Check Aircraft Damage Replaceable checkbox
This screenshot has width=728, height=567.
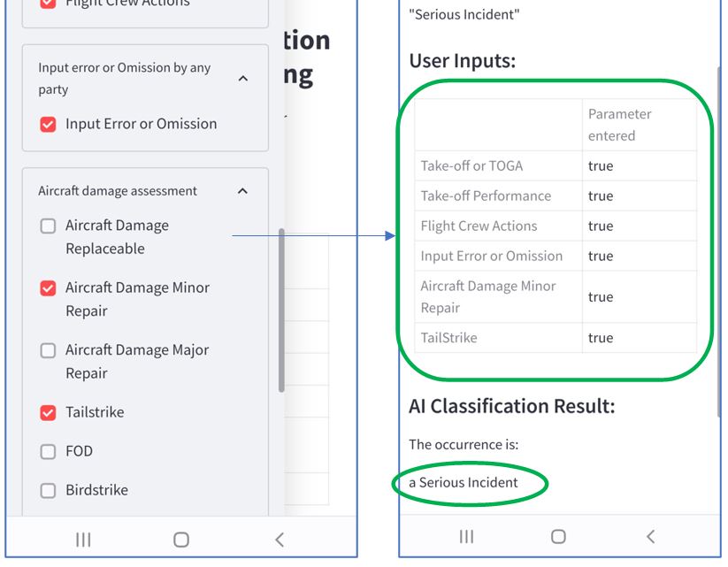pos(48,226)
